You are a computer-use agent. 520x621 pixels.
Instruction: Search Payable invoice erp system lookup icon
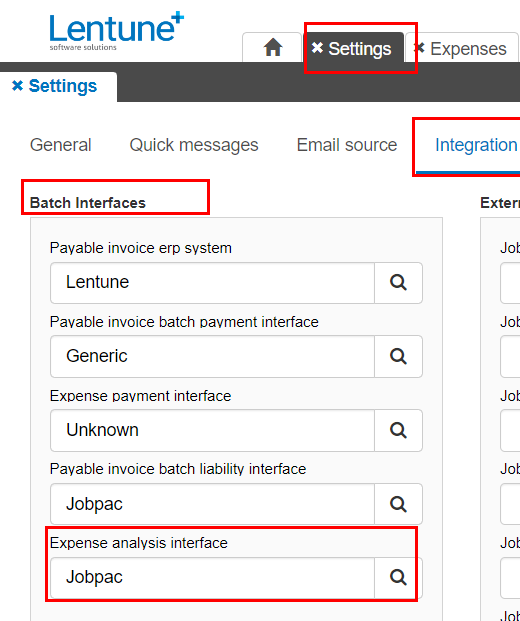[x=398, y=283]
